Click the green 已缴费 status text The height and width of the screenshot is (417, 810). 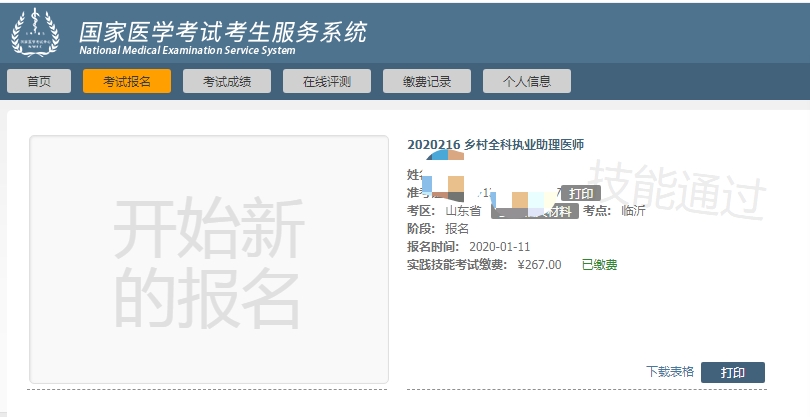click(600, 265)
